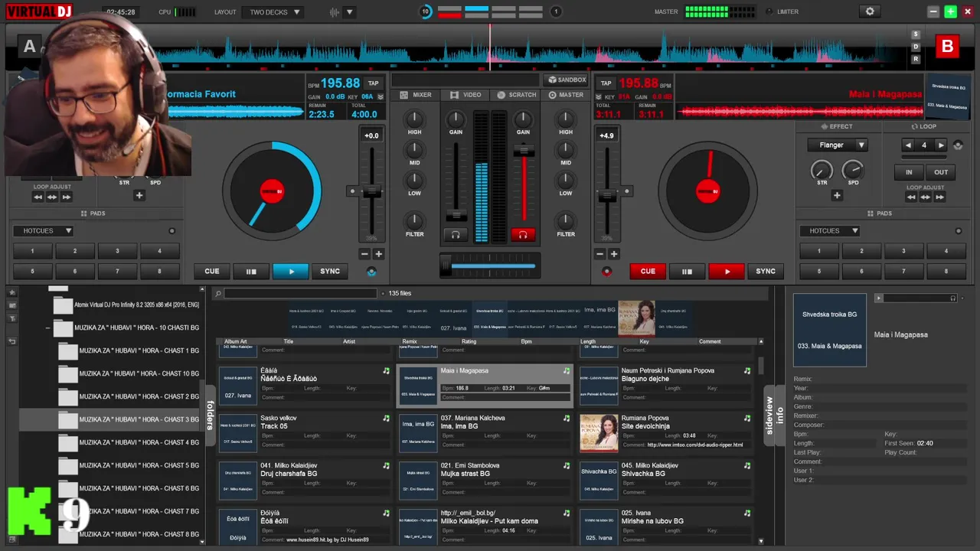Switch to the MASTER tab

[x=566, y=95]
